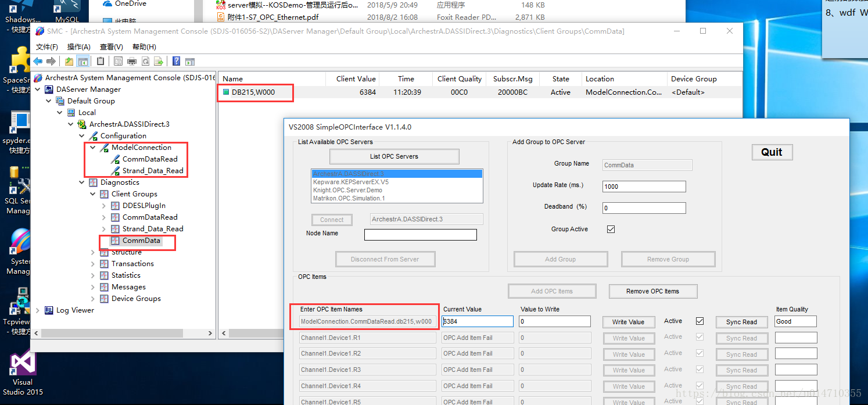Collapse the ModelConnection tree node
The image size is (868, 405).
click(x=93, y=148)
